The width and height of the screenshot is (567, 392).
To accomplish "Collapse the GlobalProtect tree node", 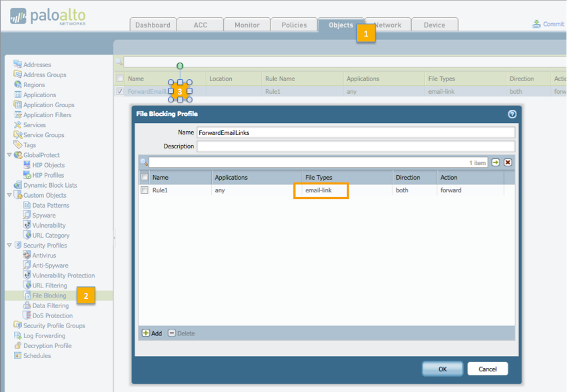I will click(9, 155).
